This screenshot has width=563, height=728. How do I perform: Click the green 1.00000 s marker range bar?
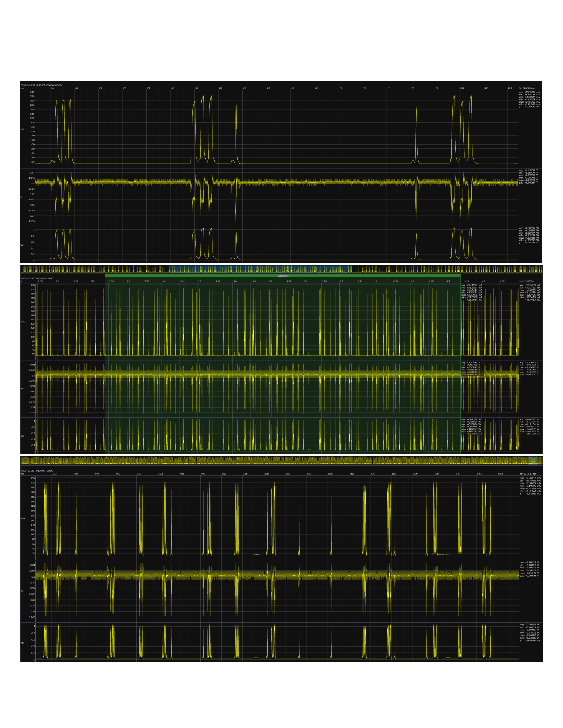pos(283,276)
